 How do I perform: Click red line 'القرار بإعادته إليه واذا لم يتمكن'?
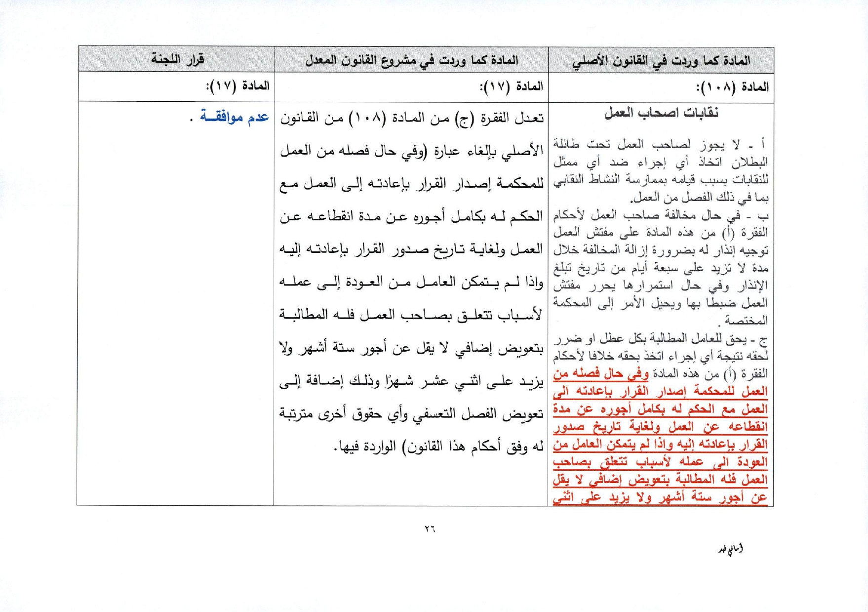click(x=660, y=445)
